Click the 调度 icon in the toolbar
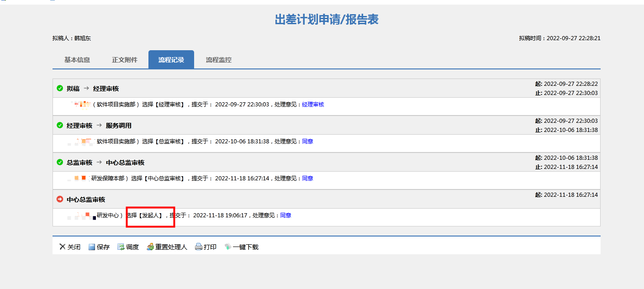This screenshot has height=289, width=644. [121, 247]
